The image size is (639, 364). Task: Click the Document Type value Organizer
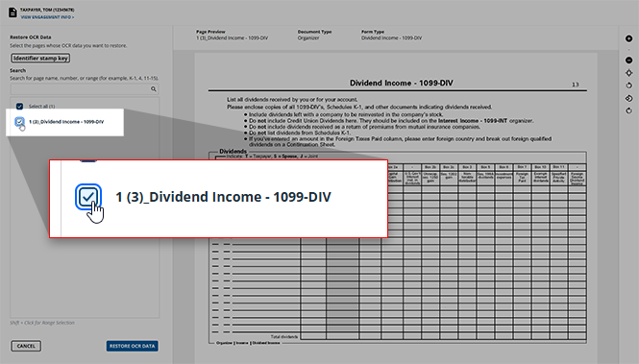coord(308,37)
